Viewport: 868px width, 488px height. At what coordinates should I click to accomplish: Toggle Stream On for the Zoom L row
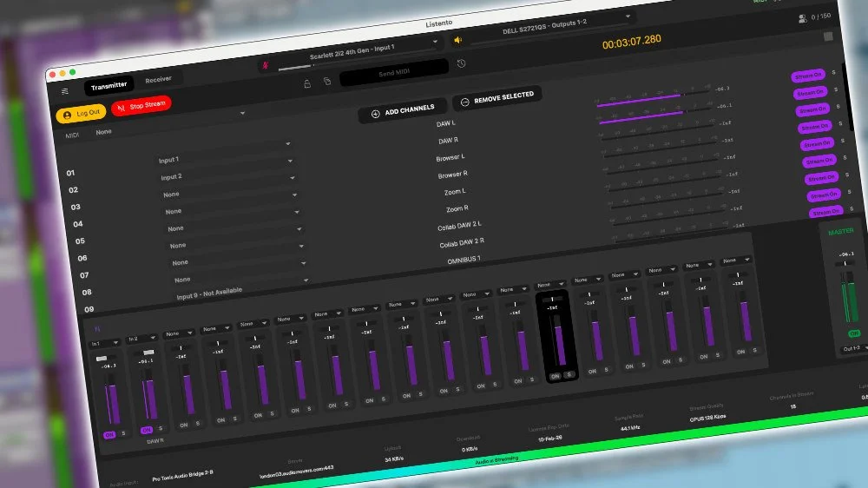pos(817,144)
